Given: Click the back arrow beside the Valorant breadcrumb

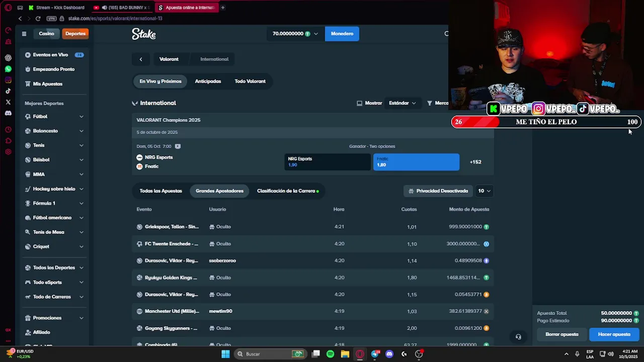Looking at the screenshot, I should [x=141, y=59].
